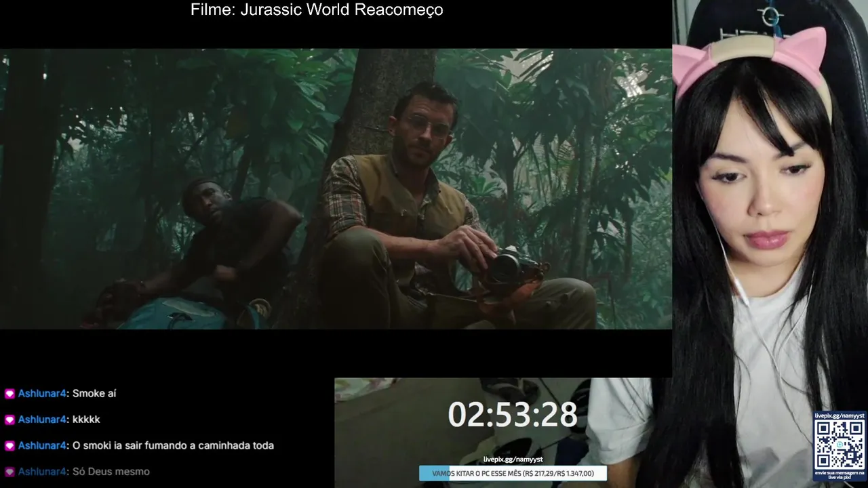Click chat message 'O smoki ia sair fumando a caminhada toda'
This screenshot has width=868, height=488.
click(173, 445)
